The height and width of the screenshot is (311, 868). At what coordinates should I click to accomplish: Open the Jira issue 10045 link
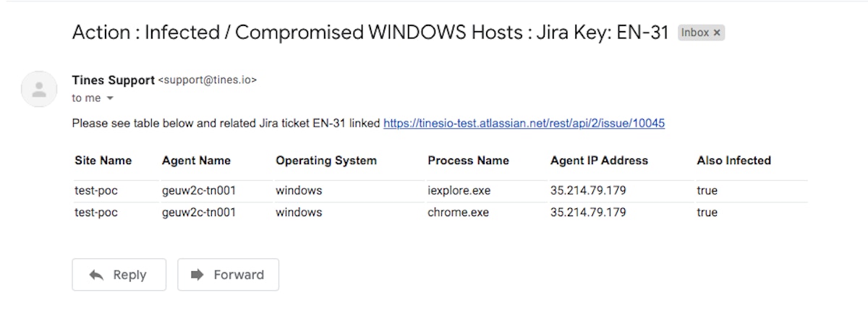pos(524,124)
